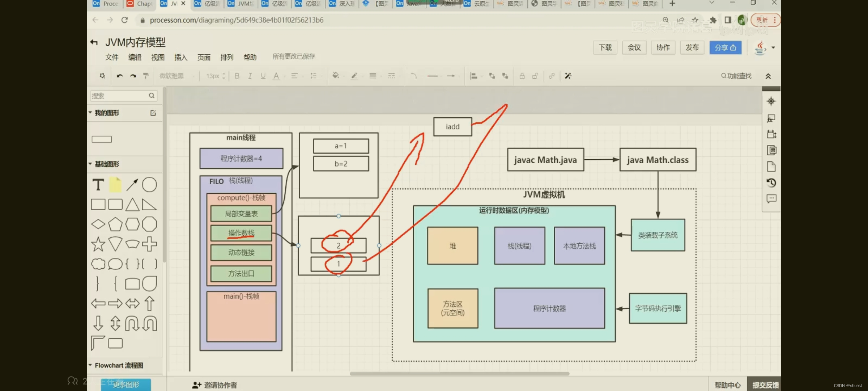Pick the diamond shape from palette
Viewport: 868px width, 391px height.
(98, 224)
